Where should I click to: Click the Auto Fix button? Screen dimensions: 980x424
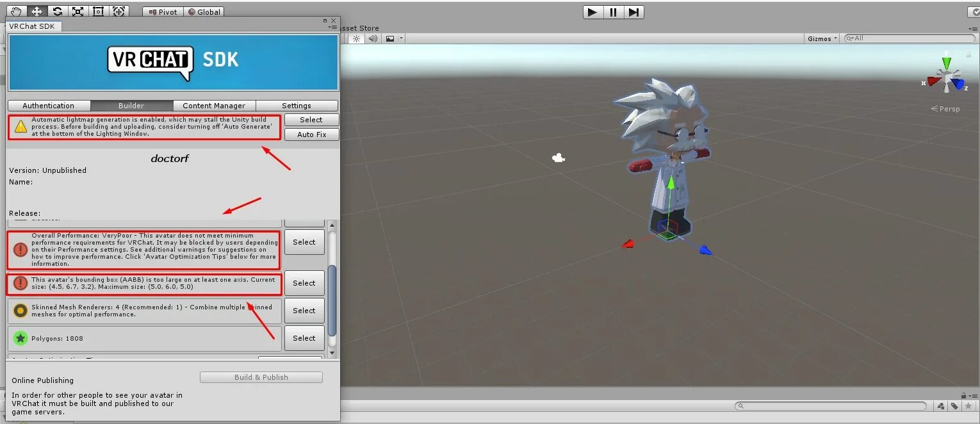coord(311,135)
